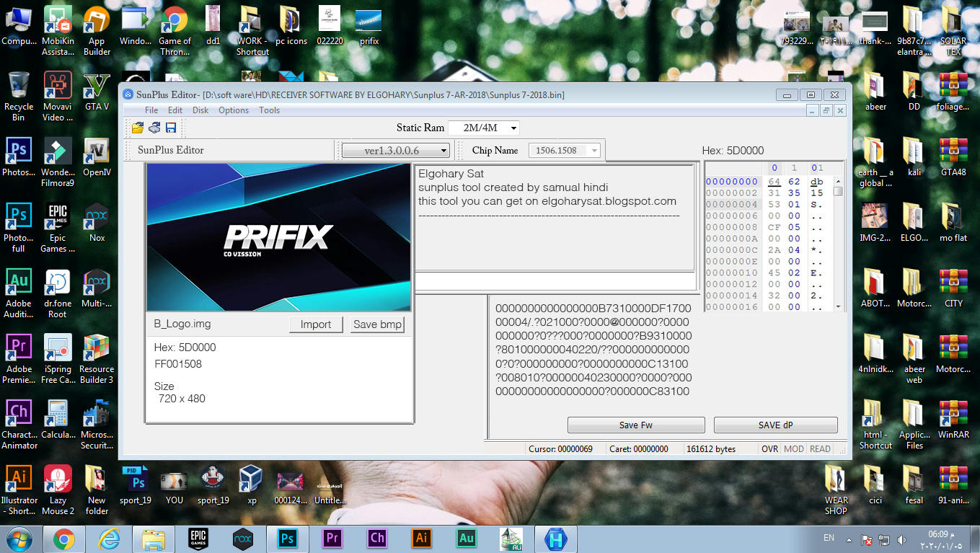This screenshot has height=553, width=980.
Task: Select the MobiKin Assistant desktop icon
Action: point(58,31)
